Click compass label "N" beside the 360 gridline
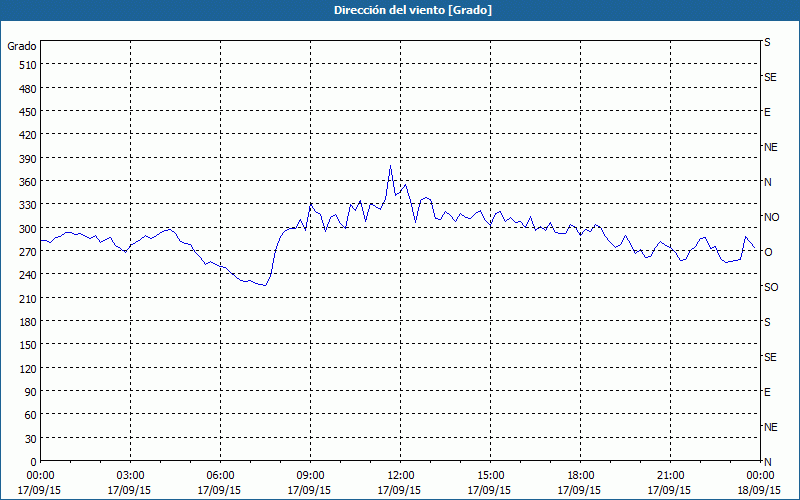The width and height of the screenshot is (800, 500). [x=767, y=182]
